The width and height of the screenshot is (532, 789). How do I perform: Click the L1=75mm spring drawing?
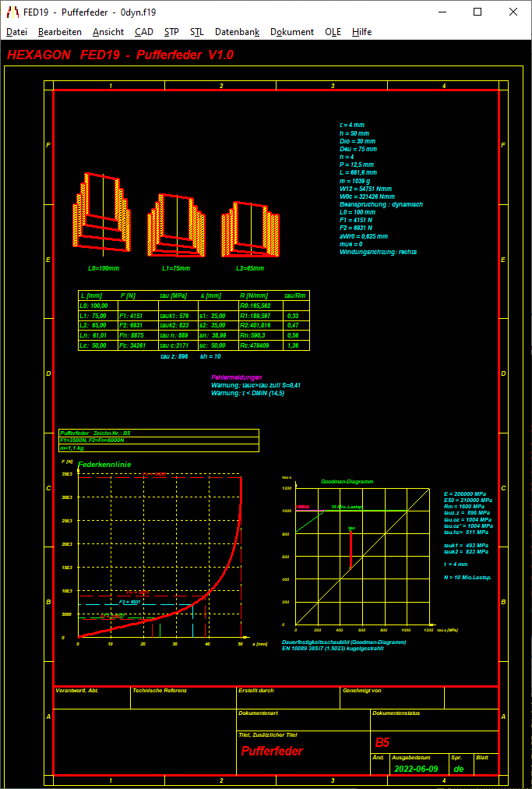coord(177,226)
